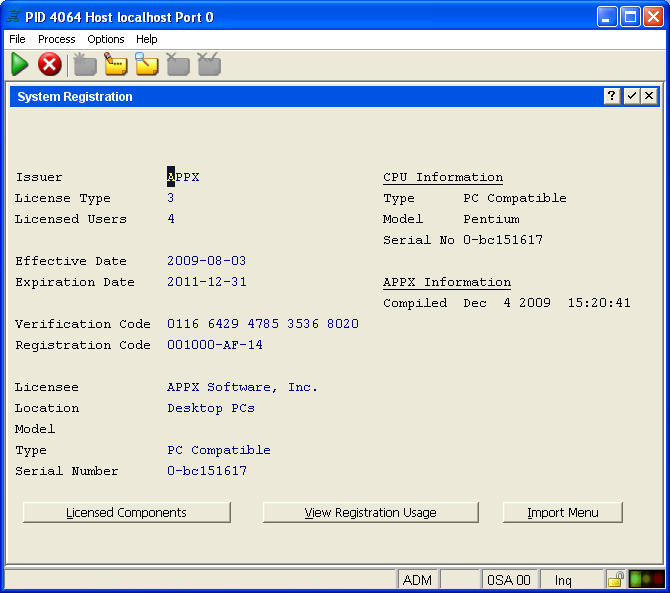
Task: Open the Process menu
Action: 57,39
